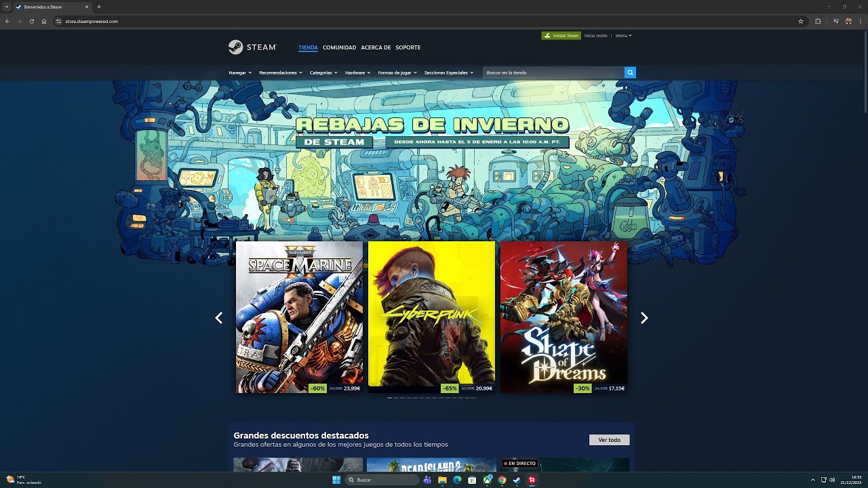Viewport: 868px width, 488px height.
Task: Open the red app icon on taskbar
Action: tap(532, 480)
